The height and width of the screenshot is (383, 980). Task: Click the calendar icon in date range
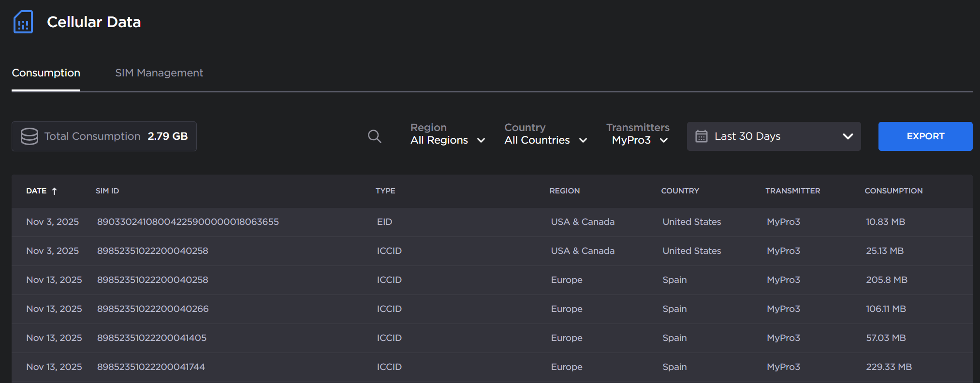(x=701, y=136)
